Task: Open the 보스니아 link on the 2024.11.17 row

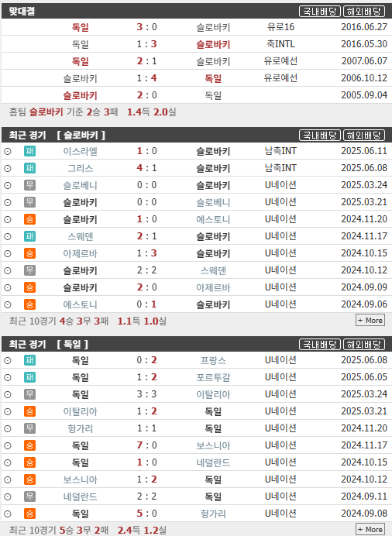Action: [x=213, y=445]
